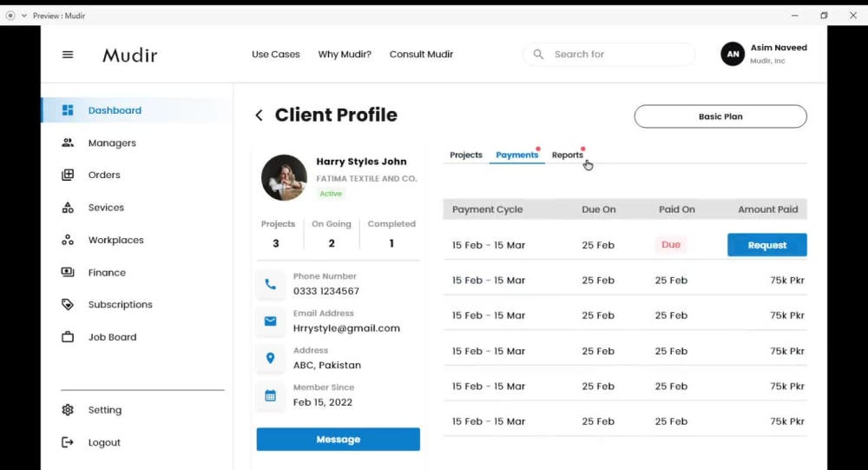
Task: Click the location pin icon by Address
Action: coord(270,358)
